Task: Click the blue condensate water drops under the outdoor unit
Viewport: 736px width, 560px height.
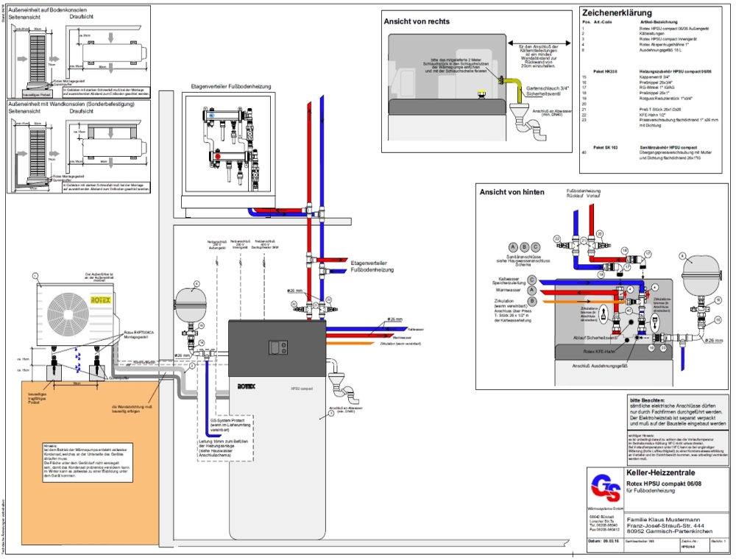Action: point(79,361)
